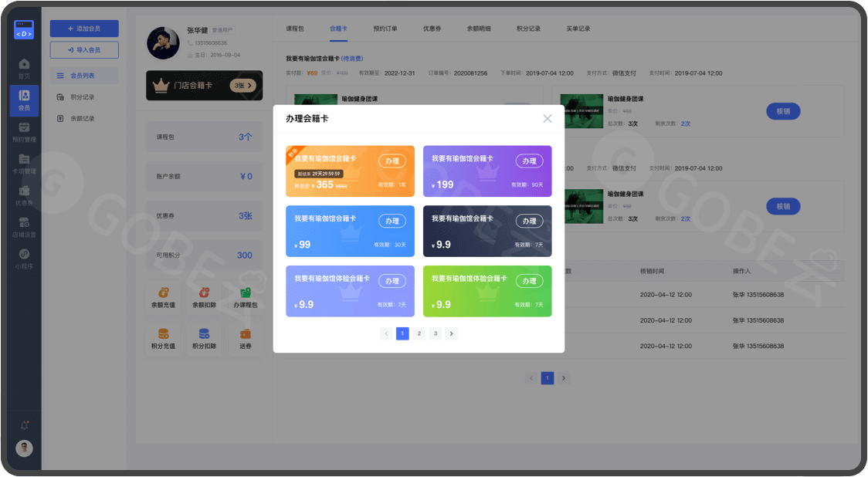
Task: Switch to the 积分记录 tab
Action: click(529, 28)
